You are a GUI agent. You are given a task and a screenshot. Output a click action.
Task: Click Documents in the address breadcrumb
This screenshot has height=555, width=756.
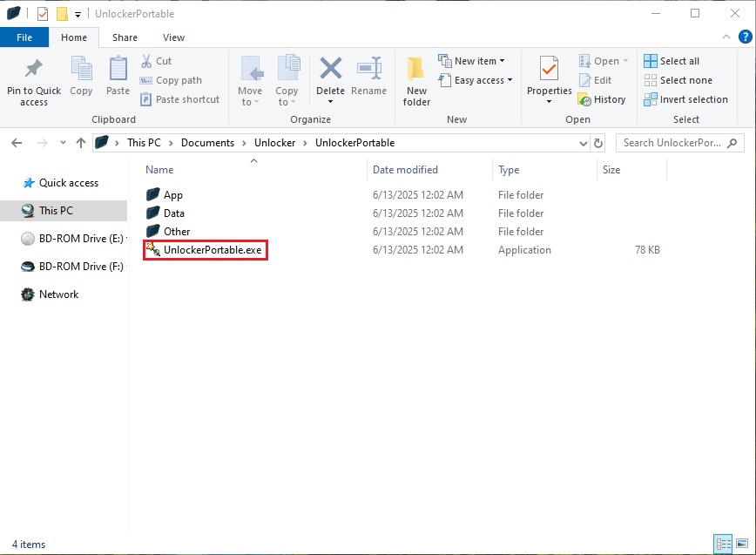(207, 143)
